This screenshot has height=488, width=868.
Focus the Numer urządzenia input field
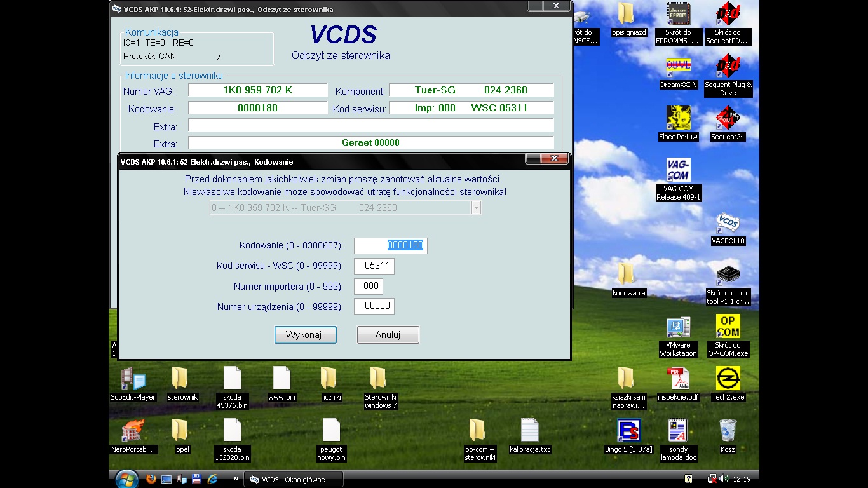(374, 306)
